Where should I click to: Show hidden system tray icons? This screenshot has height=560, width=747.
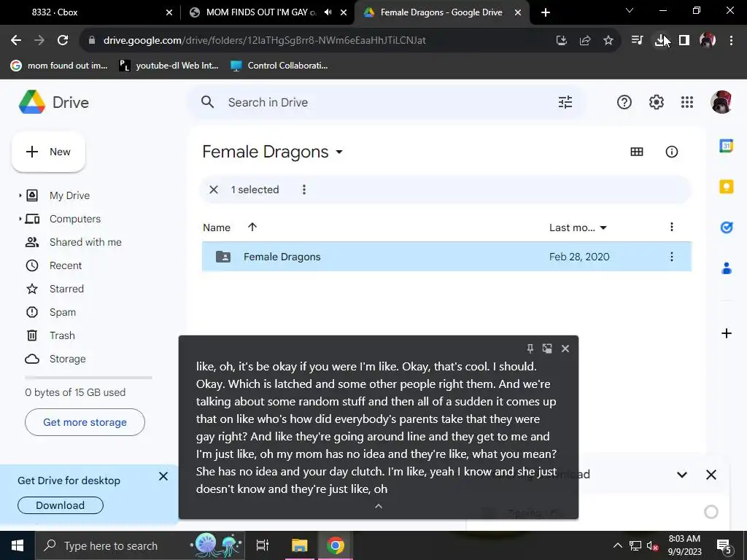[x=617, y=545]
